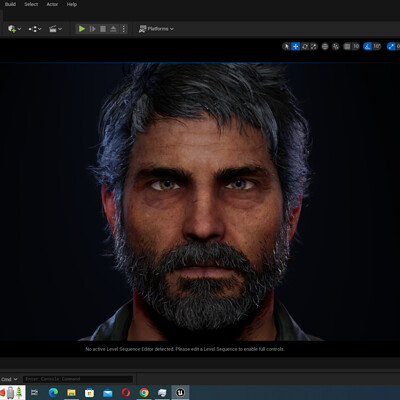Open the Actor menu
The image size is (400, 400).
pos(52,4)
